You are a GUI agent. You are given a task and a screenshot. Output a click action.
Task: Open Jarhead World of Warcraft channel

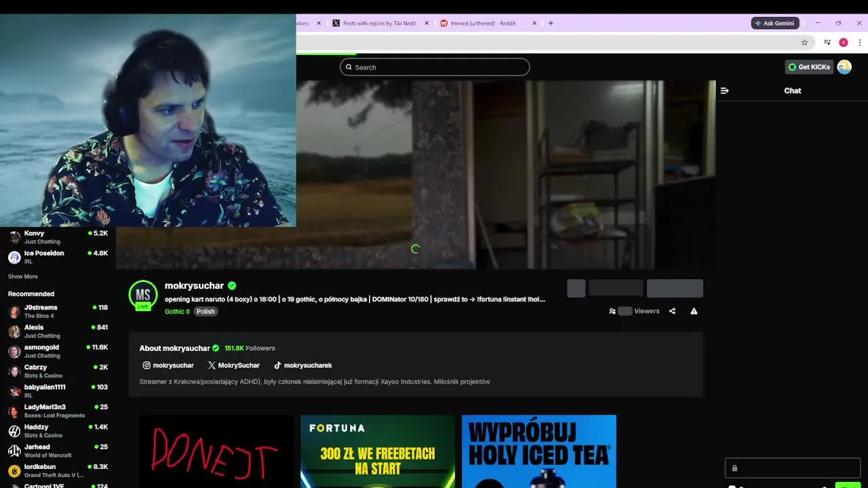58,451
